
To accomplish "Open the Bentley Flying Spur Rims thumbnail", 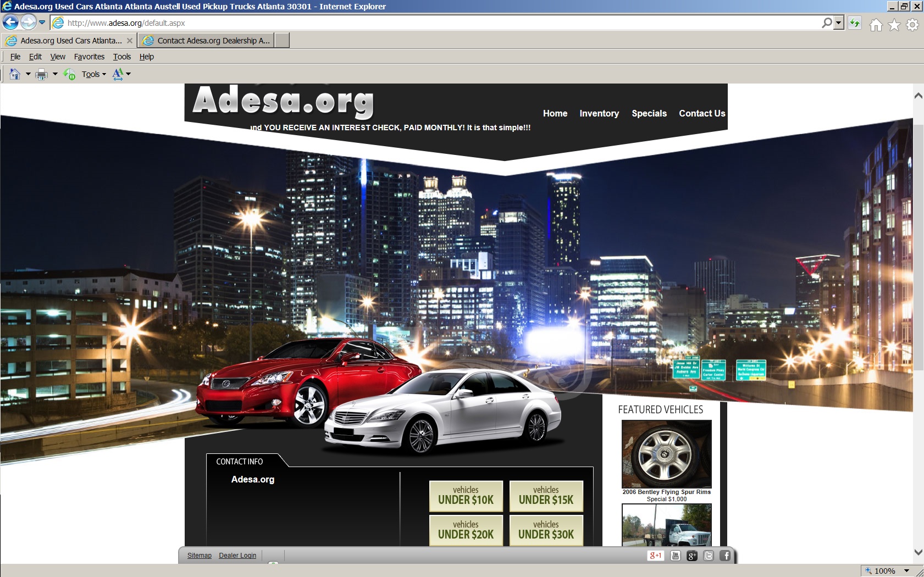I will (667, 454).
